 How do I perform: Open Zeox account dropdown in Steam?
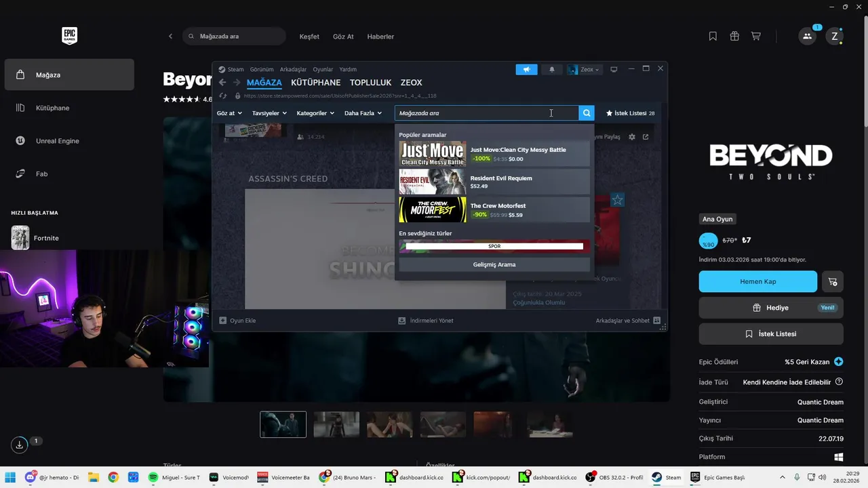coord(585,69)
